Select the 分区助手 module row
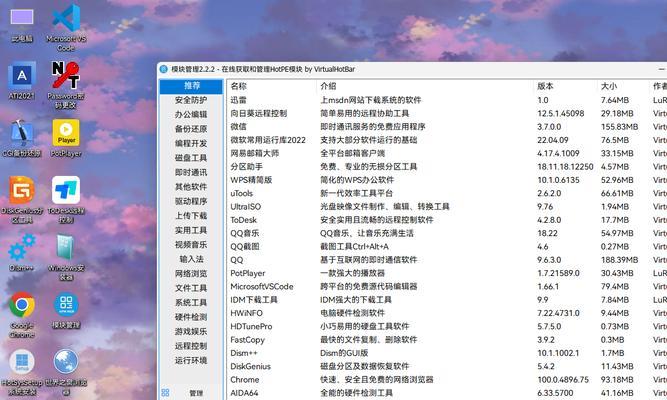Screen dimensions: 667x400 447,167
